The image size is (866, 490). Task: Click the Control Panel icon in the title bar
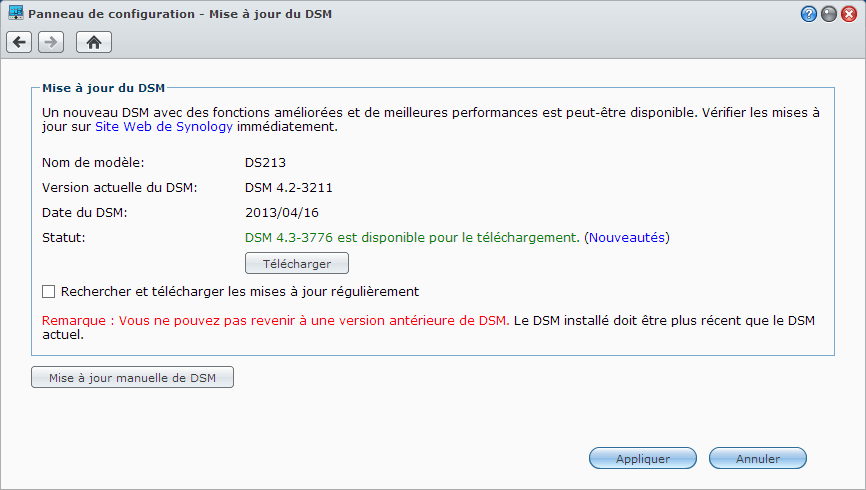coord(15,13)
